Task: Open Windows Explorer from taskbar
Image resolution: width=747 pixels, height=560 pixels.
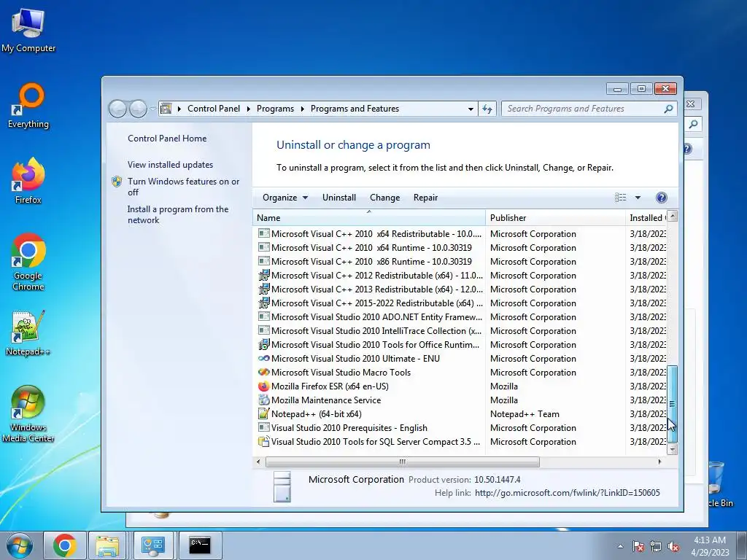Action: click(x=107, y=545)
